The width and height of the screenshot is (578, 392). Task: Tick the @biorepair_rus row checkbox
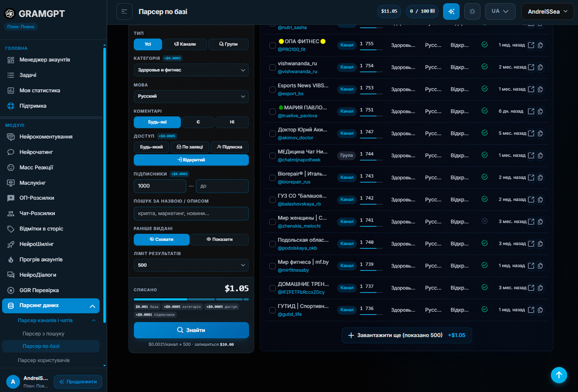pos(272,178)
